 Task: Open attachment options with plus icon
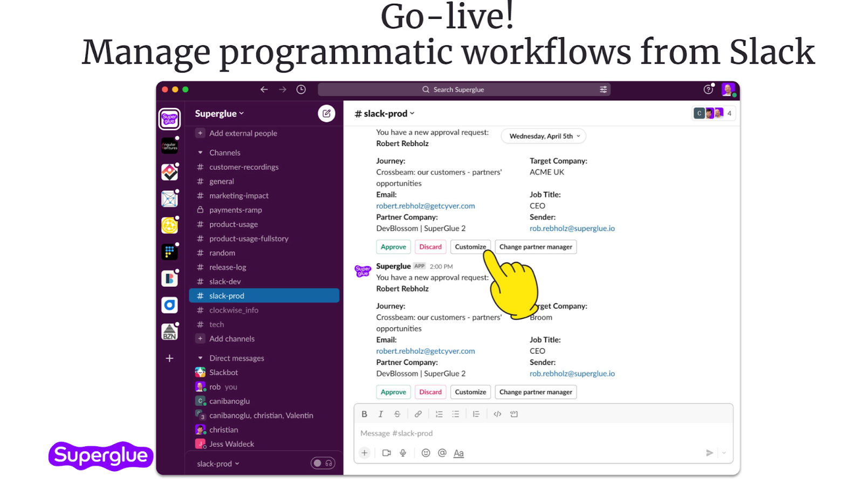coord(365,453)
